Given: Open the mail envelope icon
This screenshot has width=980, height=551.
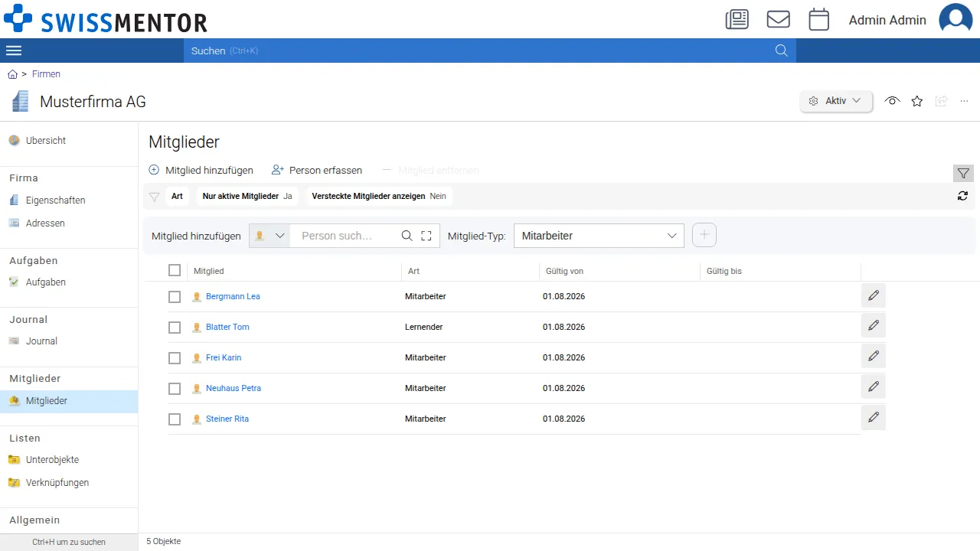Looking at the screenshot, I should (x=778, y=19).
